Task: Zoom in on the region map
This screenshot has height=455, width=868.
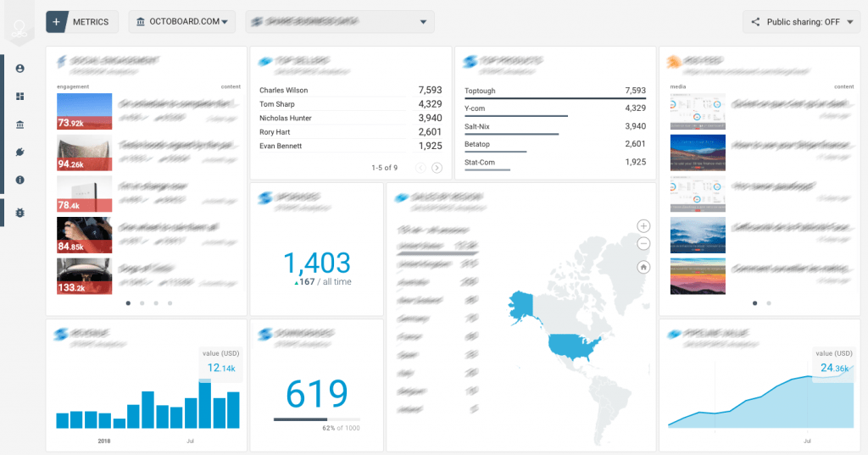Action: (643, 226)
